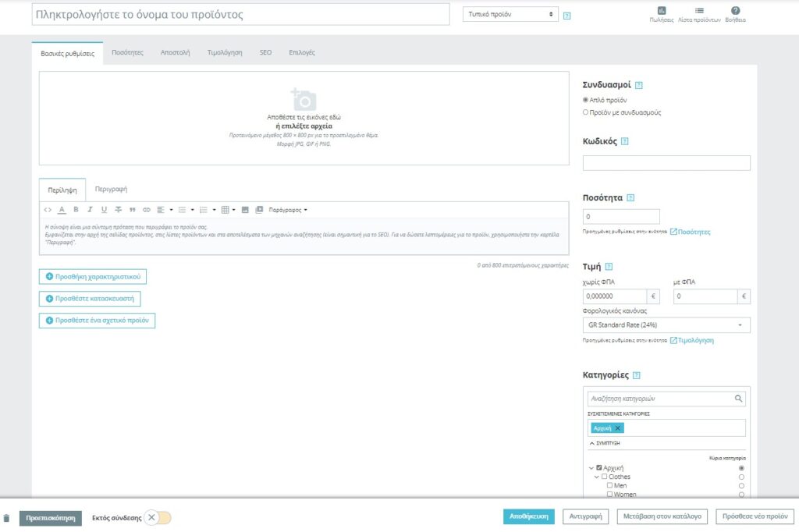Screen dimensions: 799x532
Task: Open the Τυπικό προϊόν product type dropdown
Action: 510,14
